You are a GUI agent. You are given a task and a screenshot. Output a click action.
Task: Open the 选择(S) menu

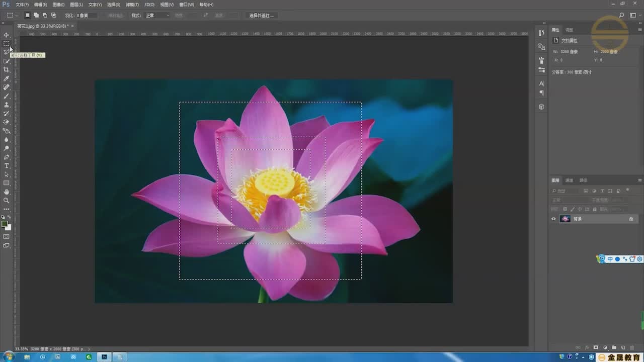[114, 5]
